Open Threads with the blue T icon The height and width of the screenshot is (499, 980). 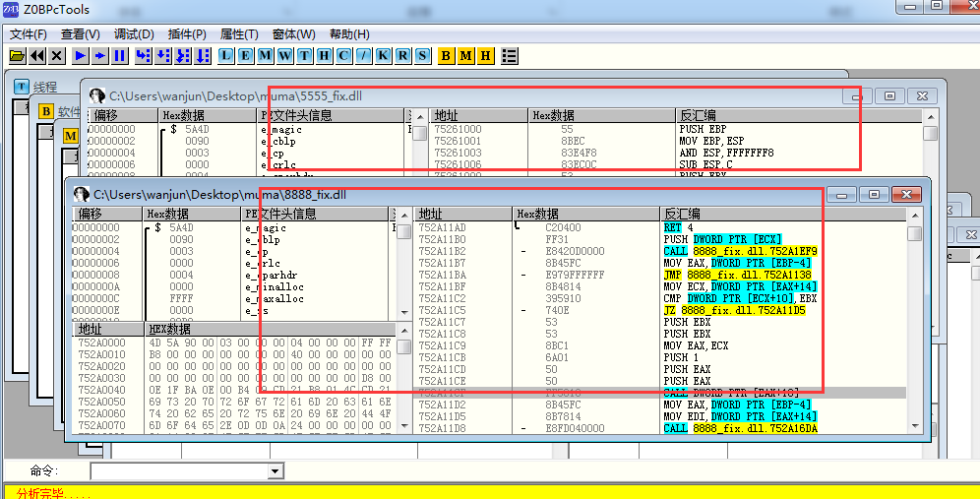point(304,56)
